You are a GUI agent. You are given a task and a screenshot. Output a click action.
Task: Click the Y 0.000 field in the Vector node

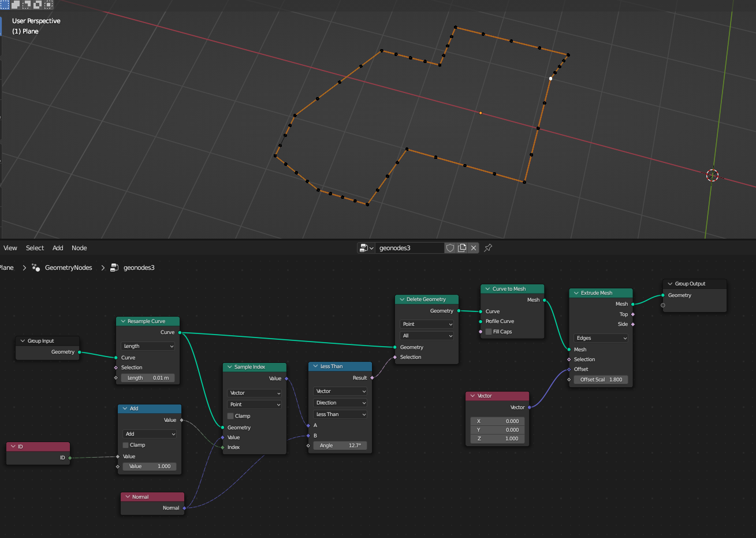click(497, 430)
